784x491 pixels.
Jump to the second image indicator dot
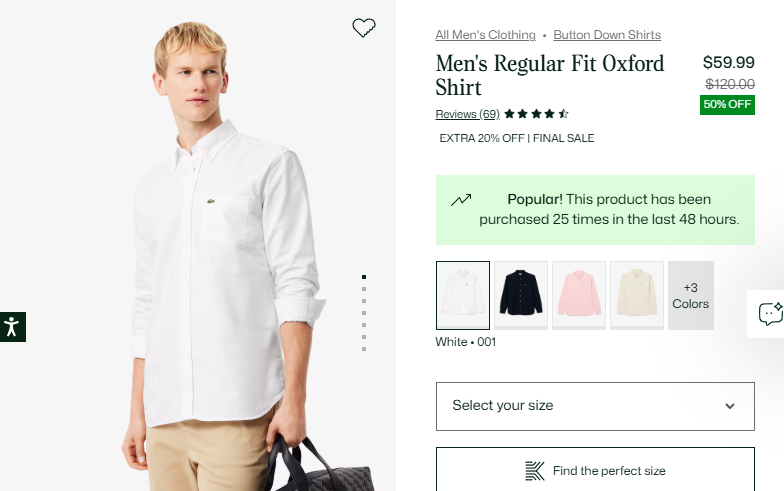(364, 289)
